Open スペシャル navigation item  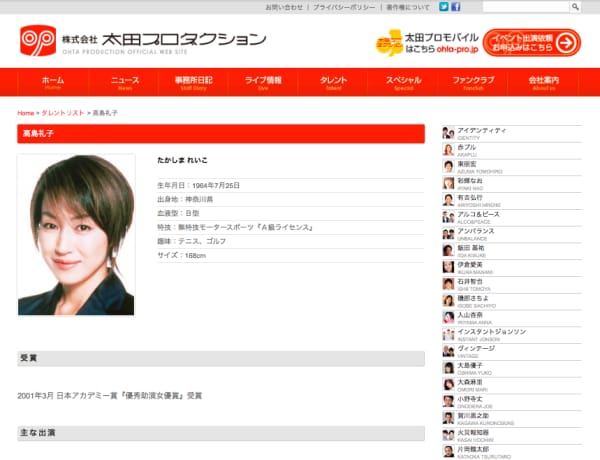[x=403, y=82]
